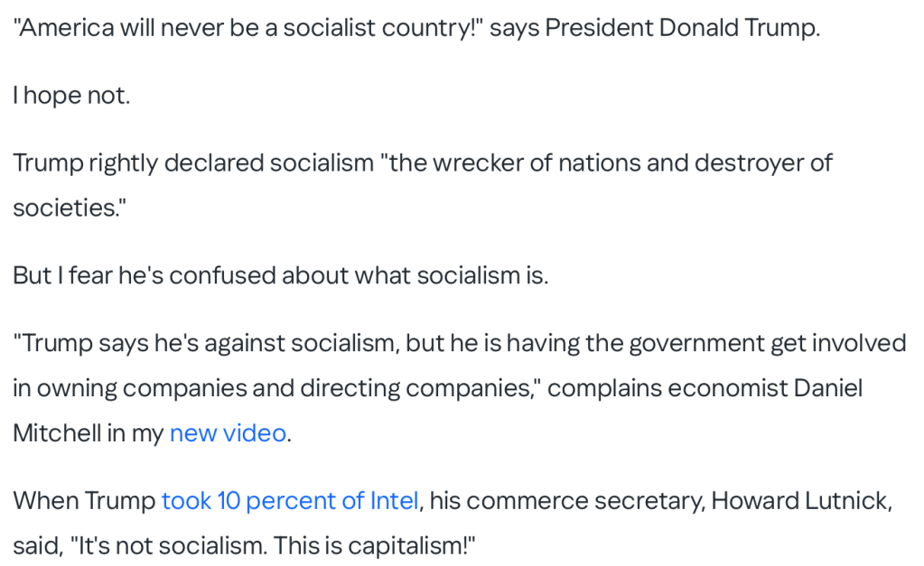
Task: Open the "new video" link
Action: click(228, 433)
